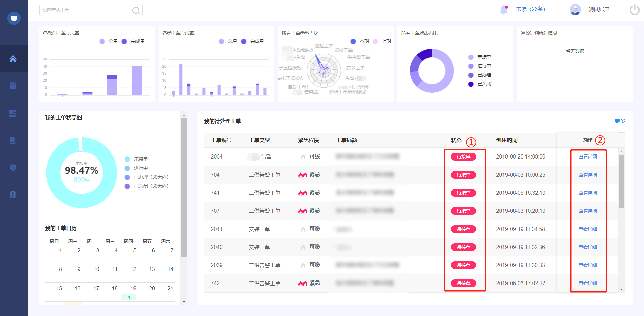Click the 已关闭 legend swatch in status chart
This screenshot has height=316, width=644.
[x=471, y=84]
